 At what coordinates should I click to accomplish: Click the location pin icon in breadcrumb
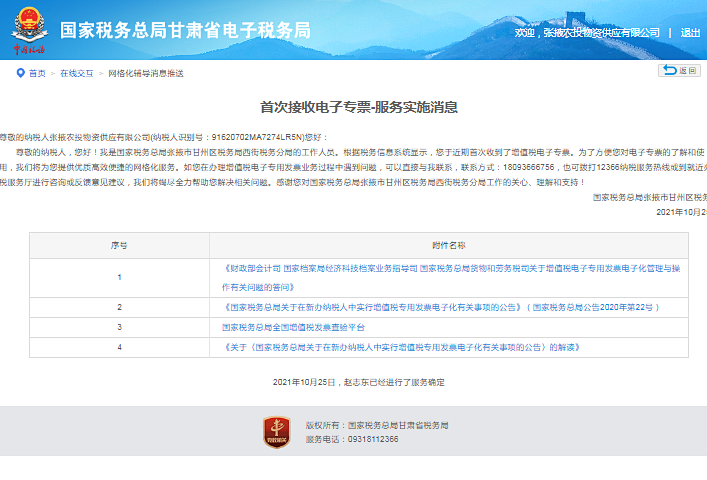pyautogui.click(x=20, y=73)
